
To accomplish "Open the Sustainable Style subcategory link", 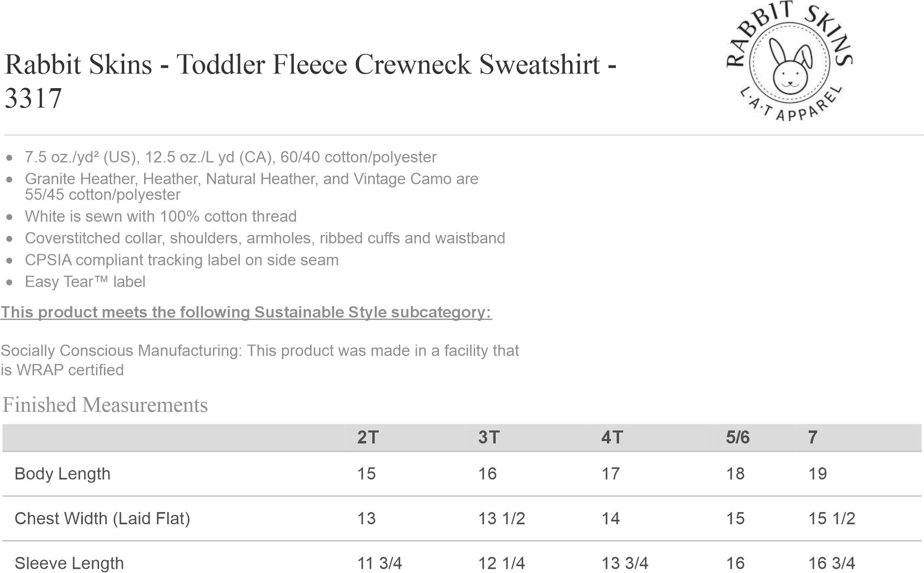I will (x=246, y=312).
